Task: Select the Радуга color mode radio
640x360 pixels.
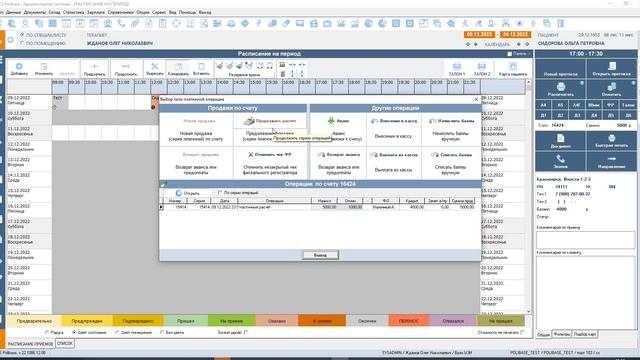Action: coord(47,333)
